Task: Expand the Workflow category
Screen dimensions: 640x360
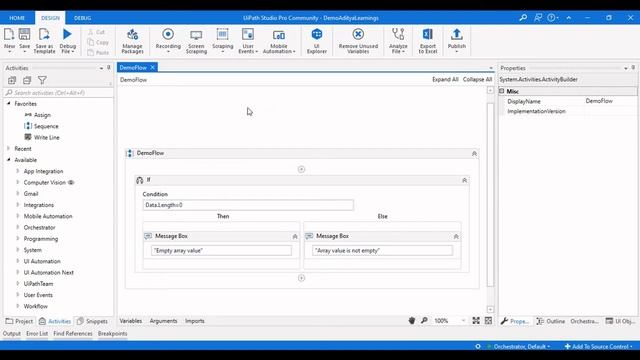Action: pos(18,306)
